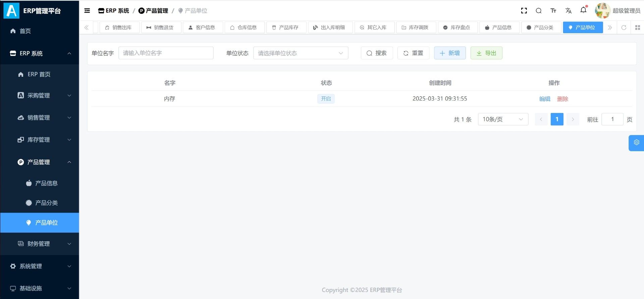Expand the 系统管理 submenu
The height and width of the screenshot is (299, 644).
(x=40, y=266)
